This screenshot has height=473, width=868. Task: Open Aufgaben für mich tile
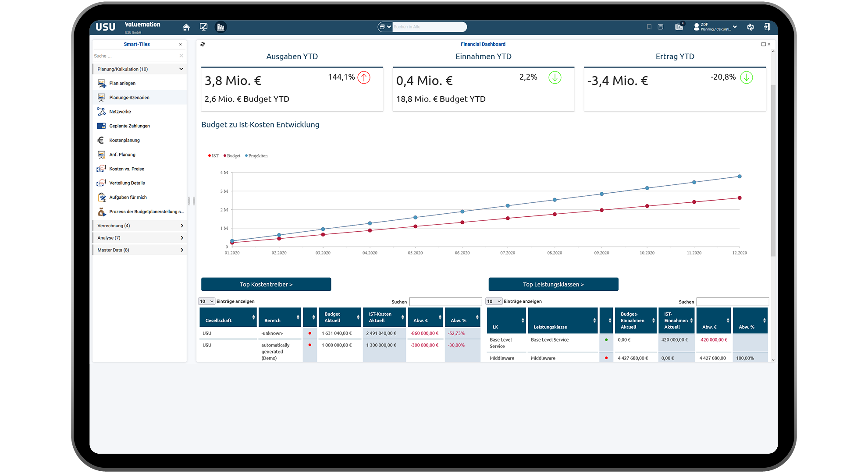139,198
